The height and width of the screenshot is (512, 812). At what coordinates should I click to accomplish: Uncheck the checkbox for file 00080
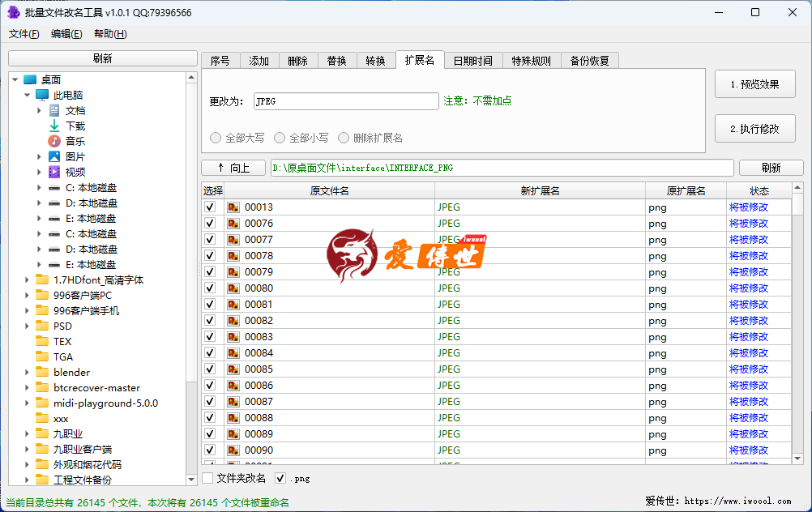pos(210,288)
